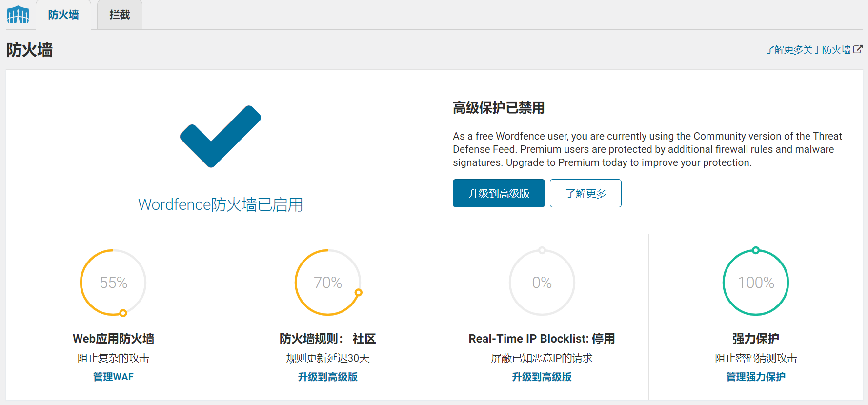Click the 强力保护 heading
868x405 pixels.
756,339
